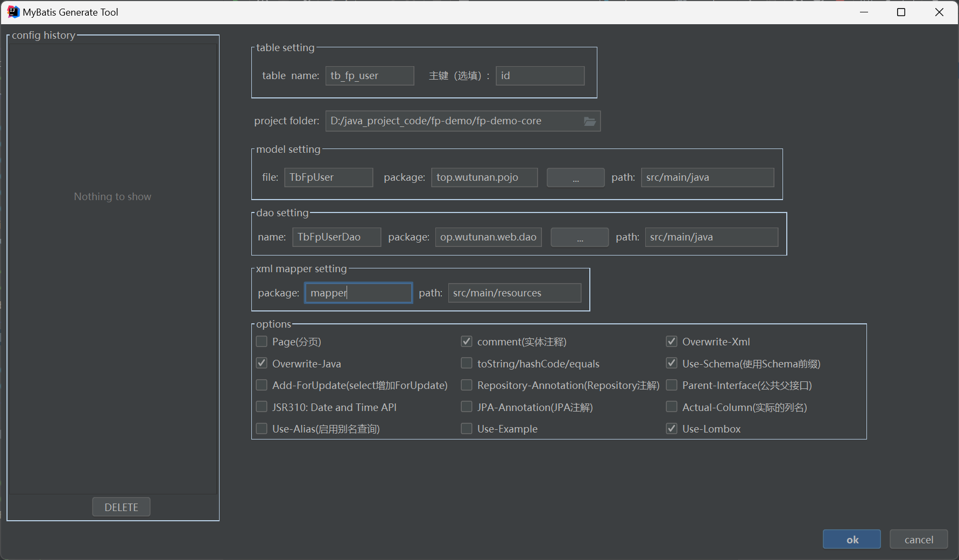This screenshot has height=560, width=959.
Task: Click the model file name field
Action: [328, 178]
